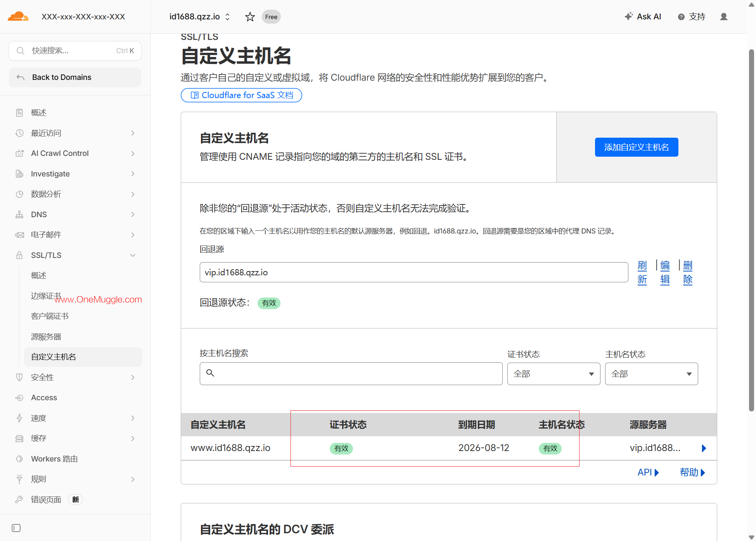Image resolution: width=756 pixels, height=541 pixels.
Task: Click 编辑 to edit fallback origin
Action: click(x=665, y=272)
